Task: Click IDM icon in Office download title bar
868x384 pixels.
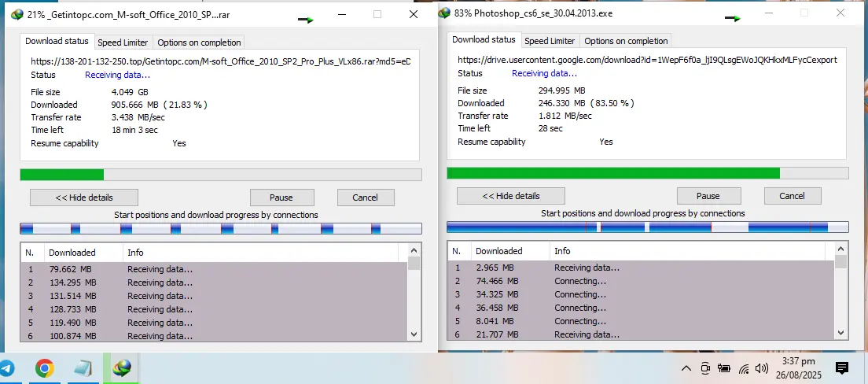Action: pos(17,15)
